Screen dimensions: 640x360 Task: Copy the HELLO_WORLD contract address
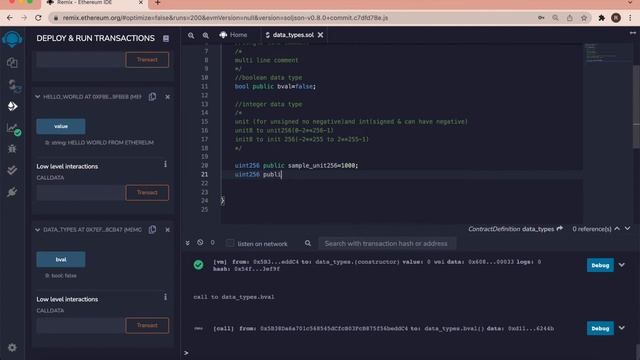point(153,97)
